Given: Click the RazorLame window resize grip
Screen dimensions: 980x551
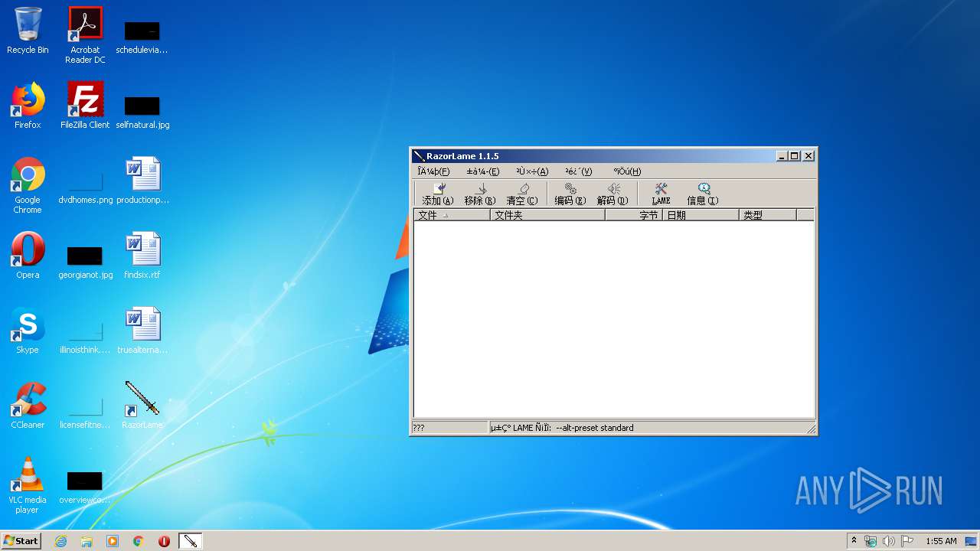Looking at the screenshot, I should [811, 429].
